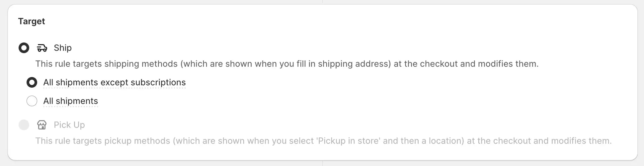This screenshot has height=166, width=644.
Task: Select the All shipments radio button
Action: pos(32,101)
